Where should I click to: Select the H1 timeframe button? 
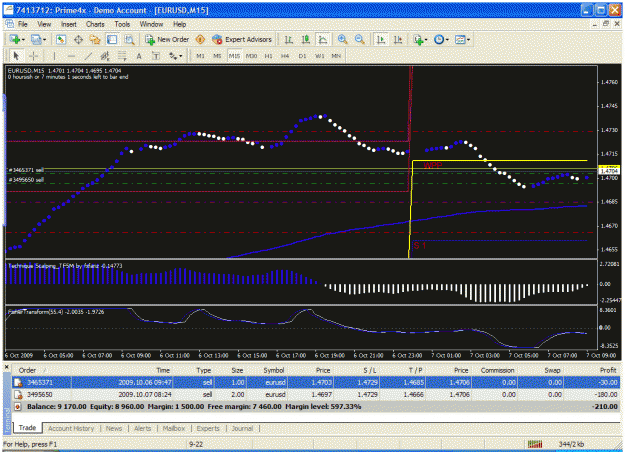[268, 56]
